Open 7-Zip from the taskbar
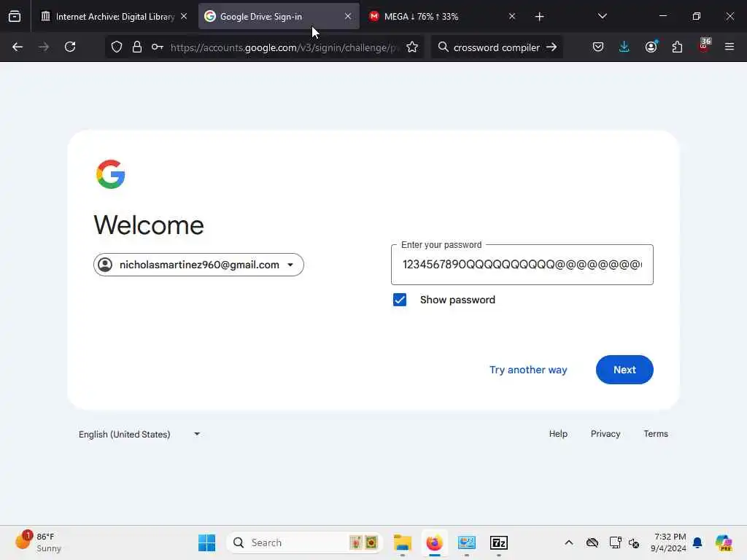 499,542
